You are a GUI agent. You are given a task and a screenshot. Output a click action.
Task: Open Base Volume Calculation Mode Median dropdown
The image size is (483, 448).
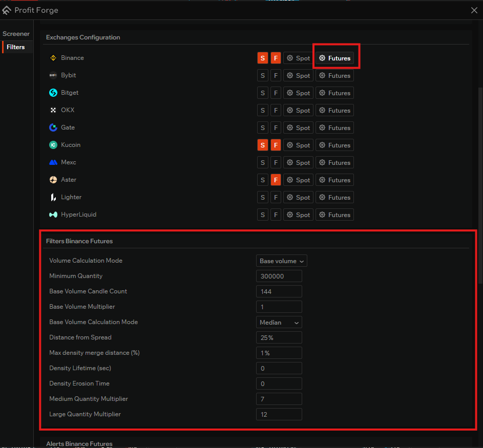(x=279, y=323)
